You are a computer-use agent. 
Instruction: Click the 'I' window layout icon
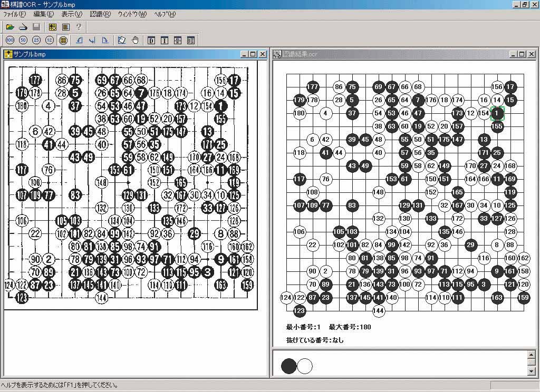[x=165, y=41]
